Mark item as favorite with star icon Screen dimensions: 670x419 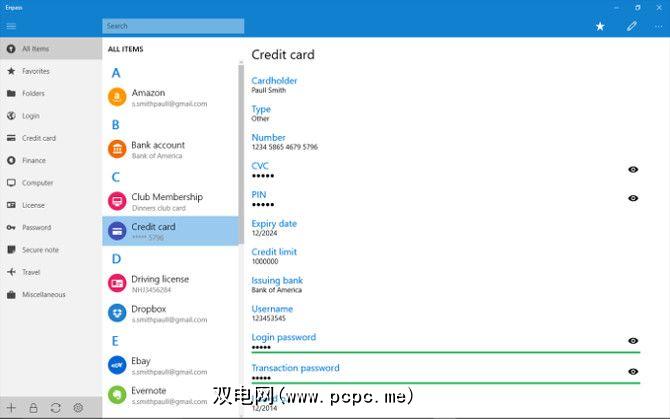coord(600,26)
